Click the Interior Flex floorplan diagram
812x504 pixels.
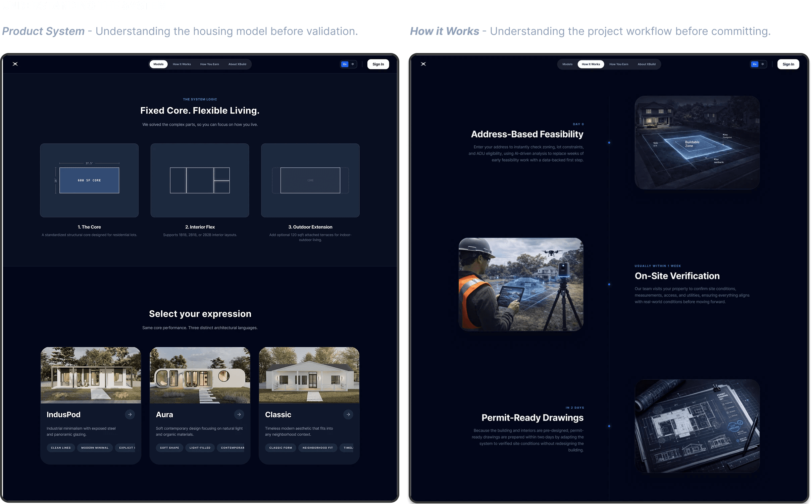click(x=200, y=180)
